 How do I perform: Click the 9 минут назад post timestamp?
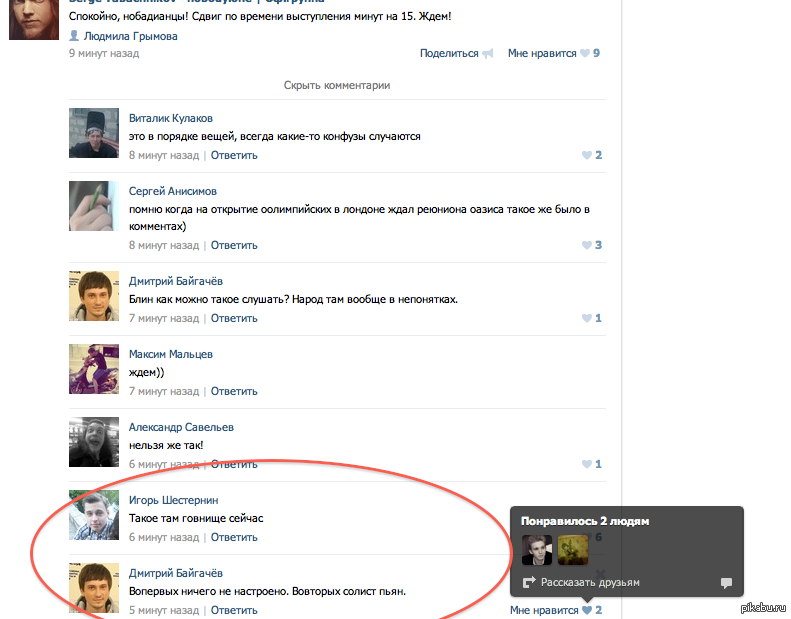tap(104, 54)
